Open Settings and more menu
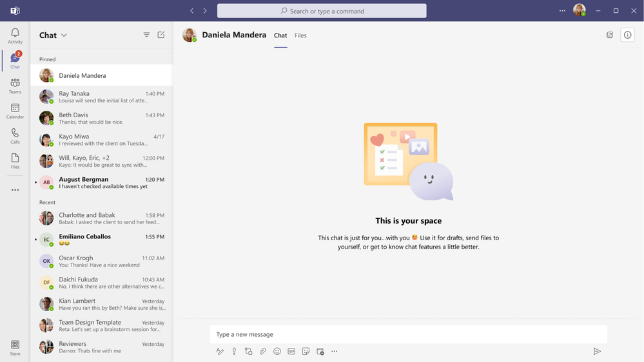This screenshot has height=362, width=644. pos(562,11)
